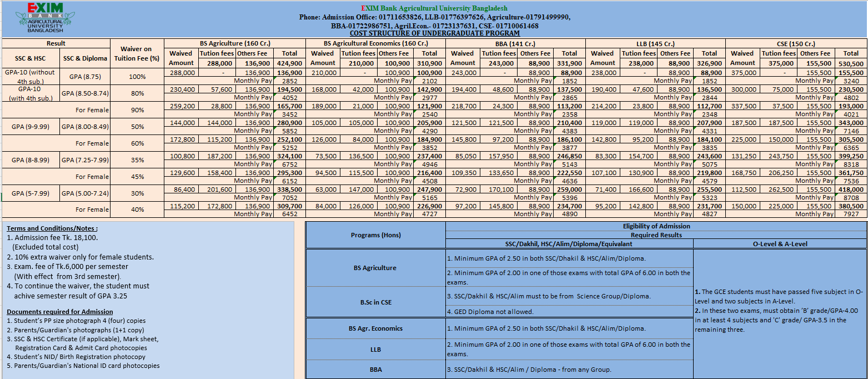Select the 'CSE (150 Cr.)' header cell

point(796,43)
